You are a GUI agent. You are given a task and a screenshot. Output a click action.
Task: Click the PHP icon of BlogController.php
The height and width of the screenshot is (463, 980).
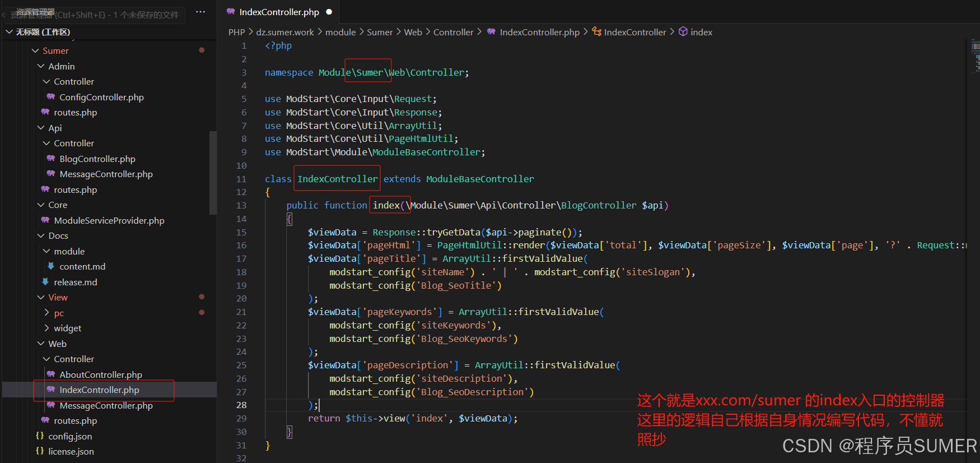tap(51, 159)
